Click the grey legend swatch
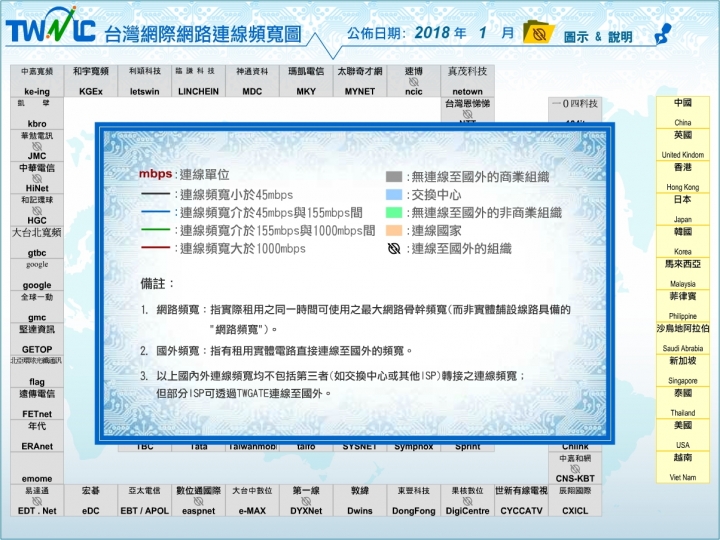This screenshot has height=540, width=720. 394,177
